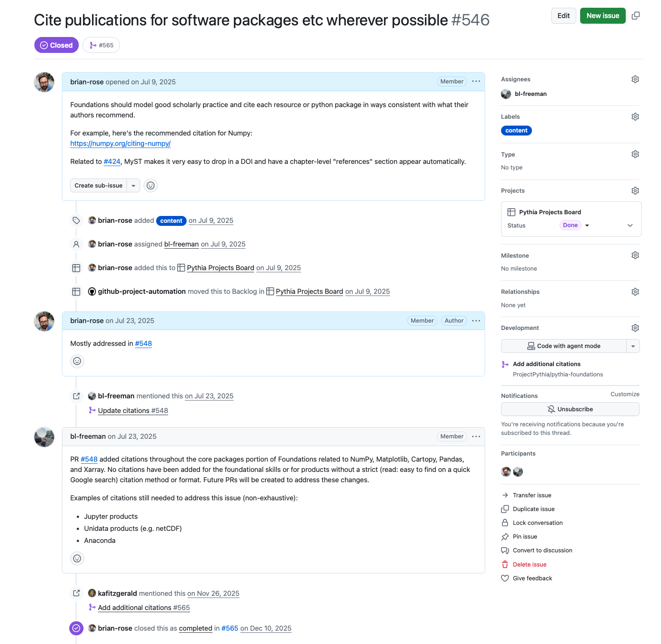Viewport: 661px width, 644px height.
Task: Click brian-rose's avatar on the opening comment
Action: [x=44, y=82]
